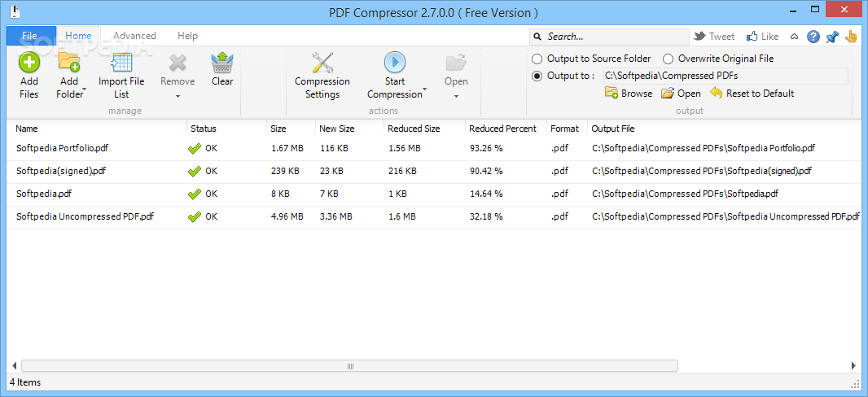Expand the Open dropdown arrow in actions
Image resolution: width=868 pixels, height=397 pixels.
456,97
